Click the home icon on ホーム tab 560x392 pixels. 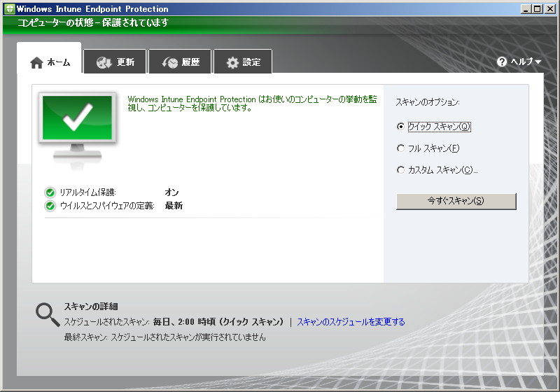tap(37, 62)
